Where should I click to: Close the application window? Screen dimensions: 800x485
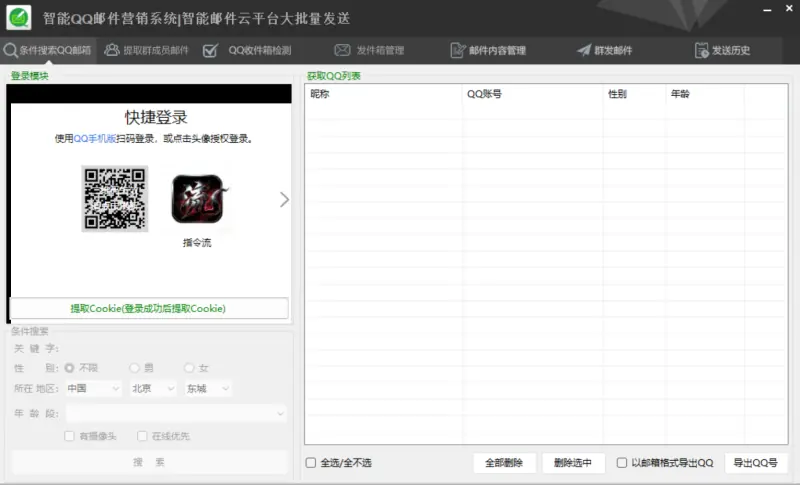[789, 9]
